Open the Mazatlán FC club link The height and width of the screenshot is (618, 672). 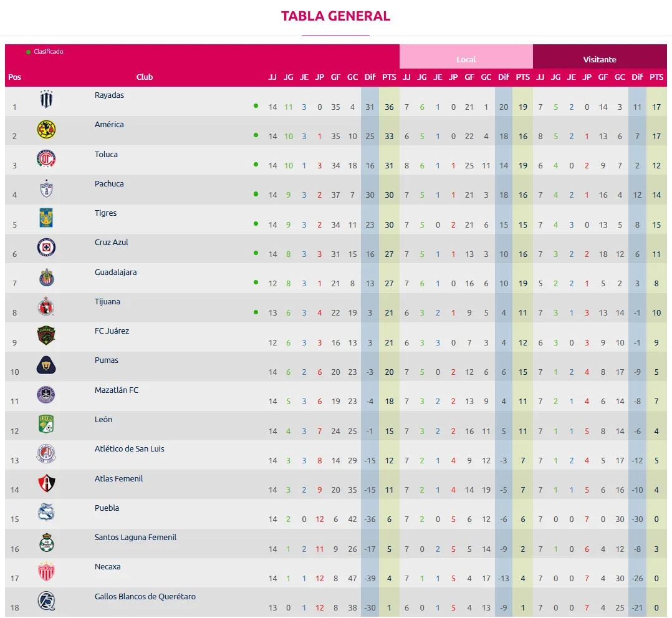[x=117, y=390]
